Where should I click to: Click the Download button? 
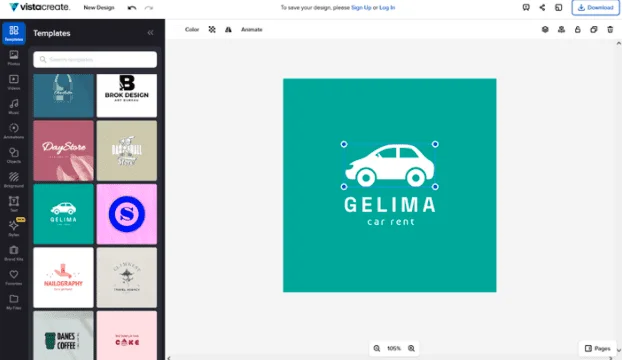coord(595,8)
